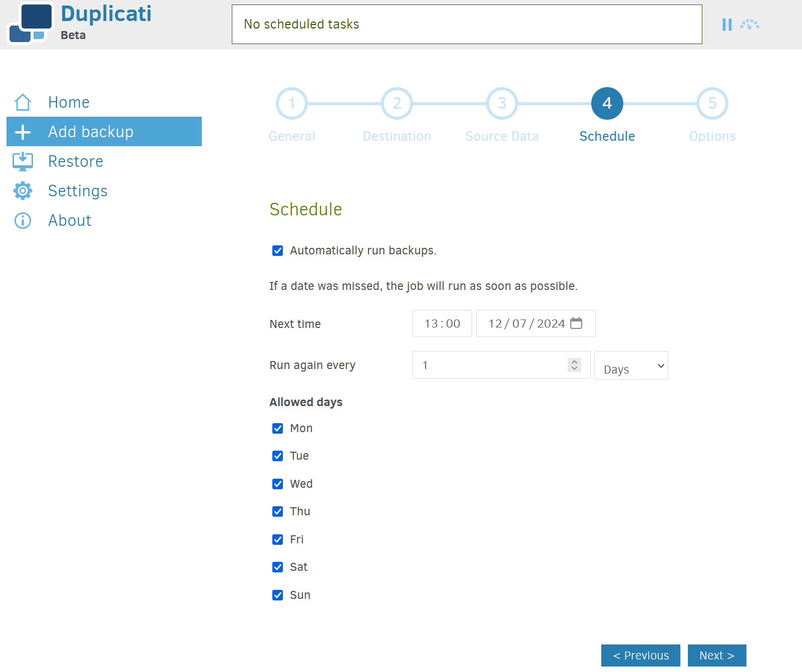Click the About info icon
Image resolution: width=802 pixels, height=672 pixels.
pyautogui.click(x=23, y=220)
